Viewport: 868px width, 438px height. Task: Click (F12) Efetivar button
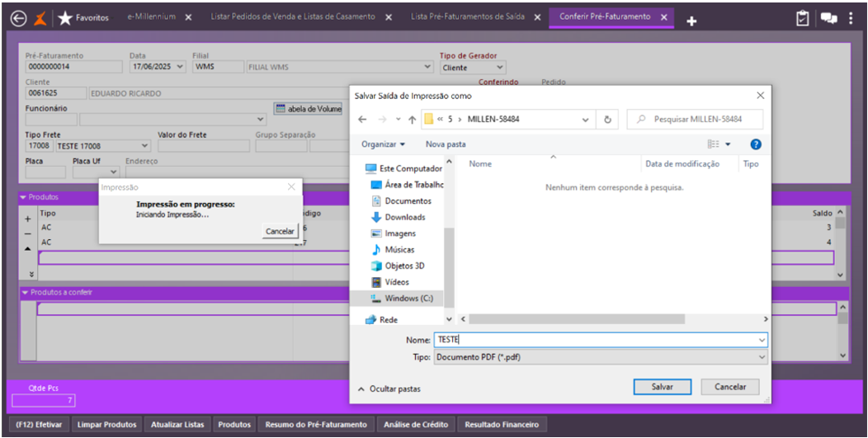point(39,425)
